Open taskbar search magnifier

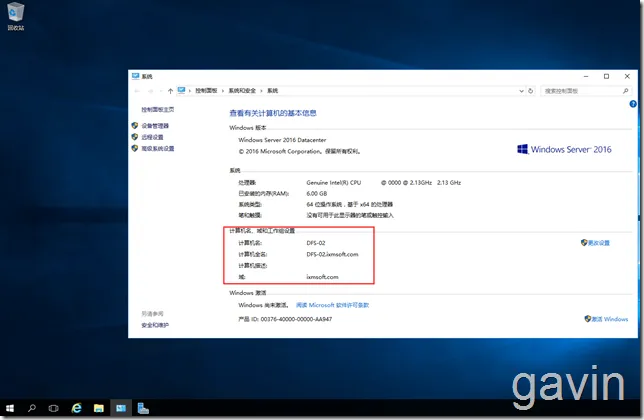[x=32, y=408]
